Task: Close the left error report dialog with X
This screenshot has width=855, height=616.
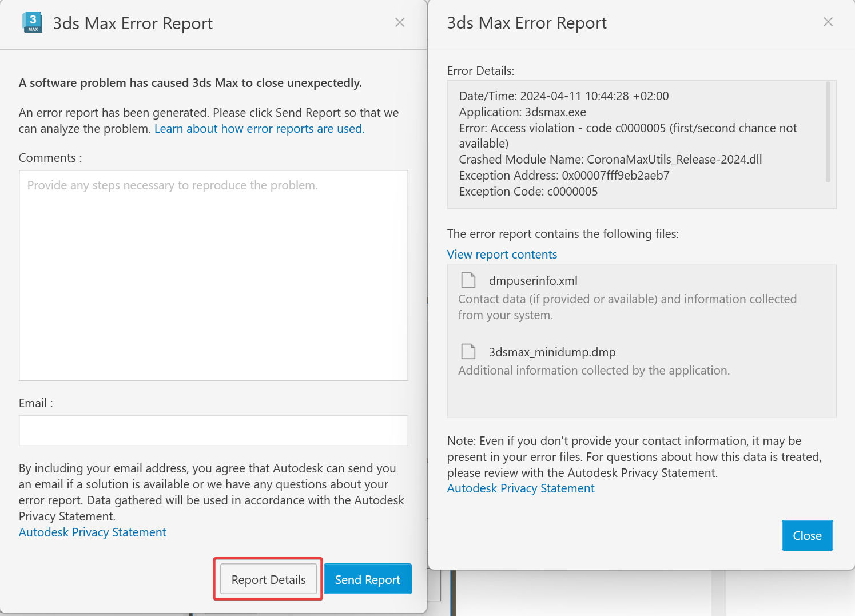Action: 400,22
